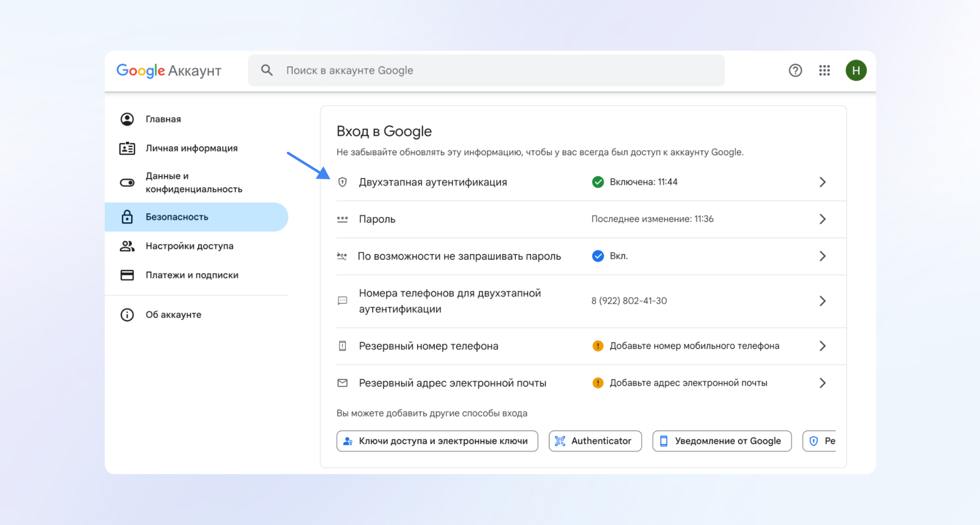This screenshot has width=980, height=525.
Task: Click the Authenticator button
Action: pos(595,441)
